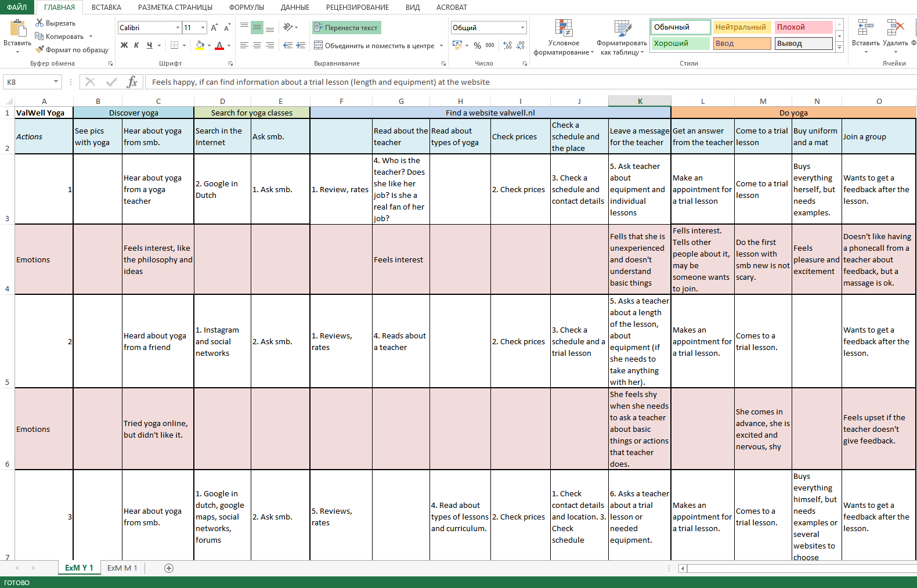Expand the cell styles gallery

click(x=839, y=48)
